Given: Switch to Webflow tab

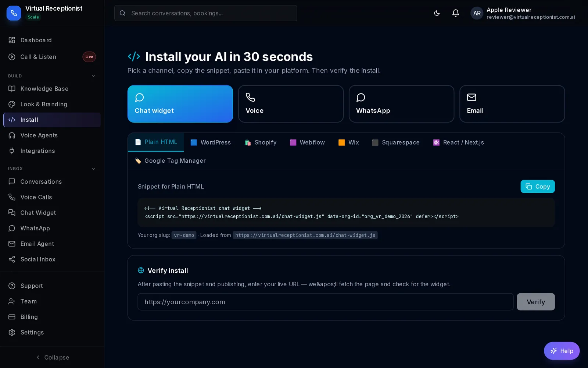Looking at the screenshot, I should click(x=307, y=142).
